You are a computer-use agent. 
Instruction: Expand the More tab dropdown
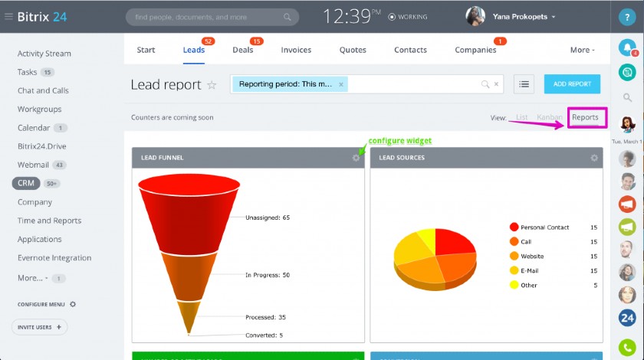[x=582, y=50]
